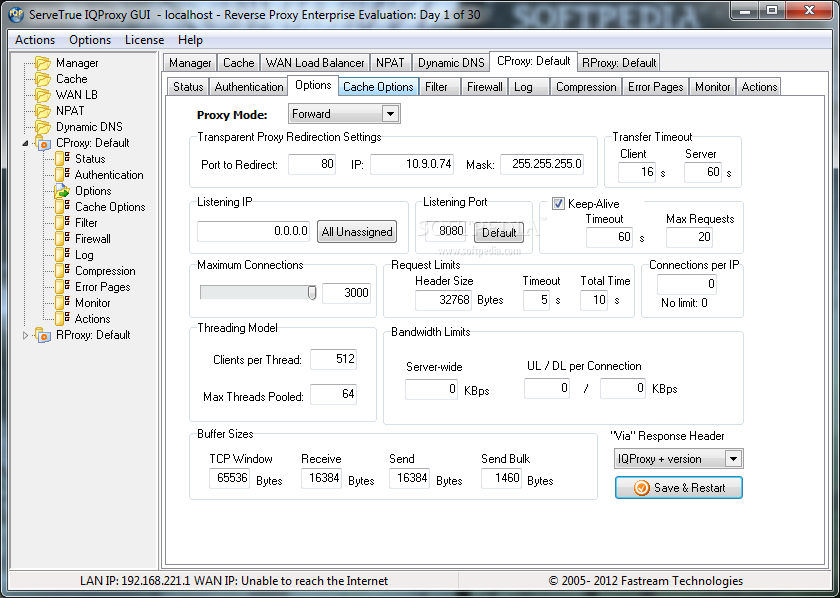This screenshot has width=840, height=598.
Task: Click the Cache Options page icon in tree
Action: [63, 207]
